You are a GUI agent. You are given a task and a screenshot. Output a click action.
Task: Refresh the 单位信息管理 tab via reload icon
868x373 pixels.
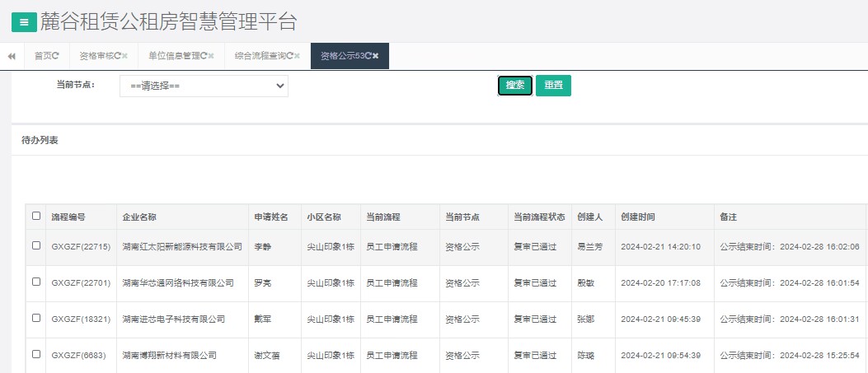click(204, 56)
